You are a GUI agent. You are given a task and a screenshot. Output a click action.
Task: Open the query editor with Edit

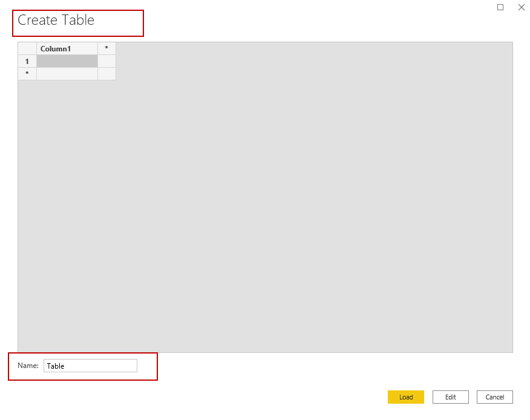[450, 397]
